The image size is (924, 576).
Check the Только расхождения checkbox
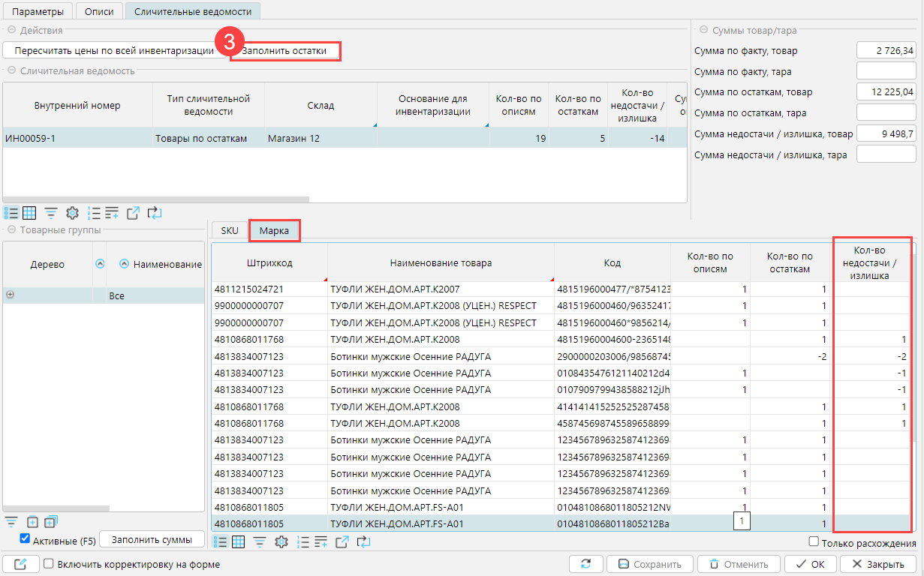click(814, 542)
